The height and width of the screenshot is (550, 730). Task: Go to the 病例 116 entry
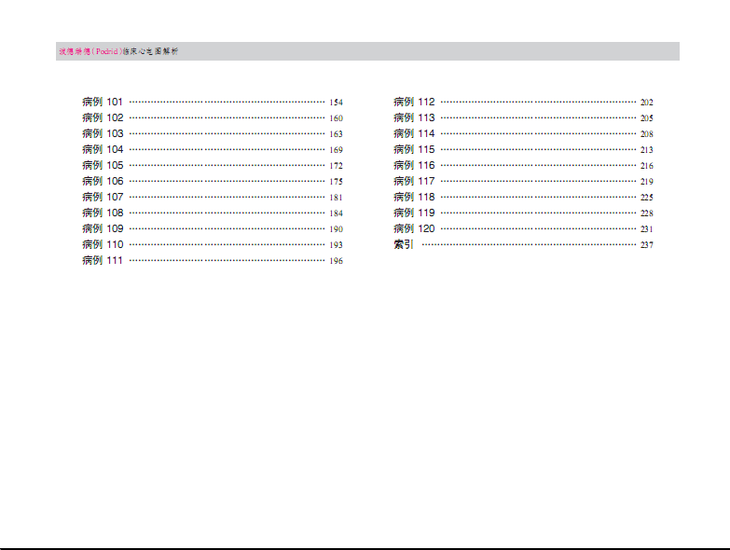point(414,166)
